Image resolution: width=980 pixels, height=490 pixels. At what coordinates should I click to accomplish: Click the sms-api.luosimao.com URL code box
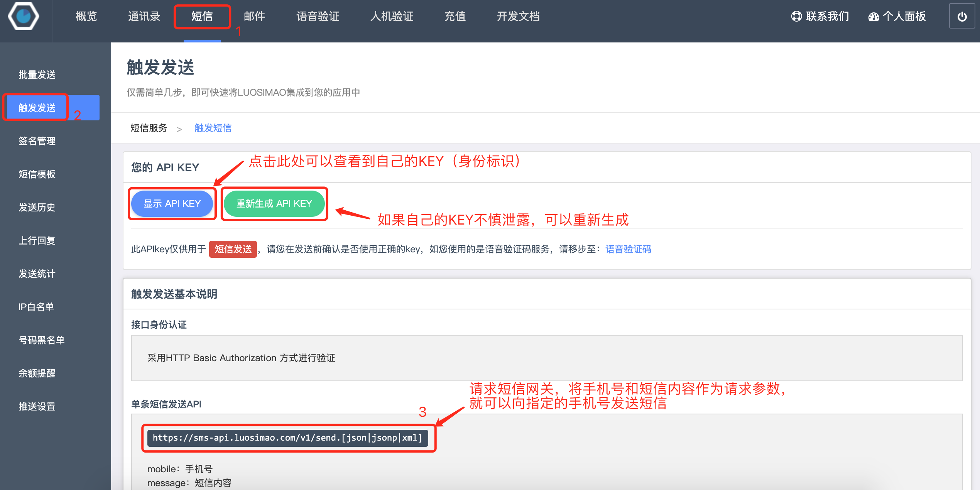click(x=287, y=438)
